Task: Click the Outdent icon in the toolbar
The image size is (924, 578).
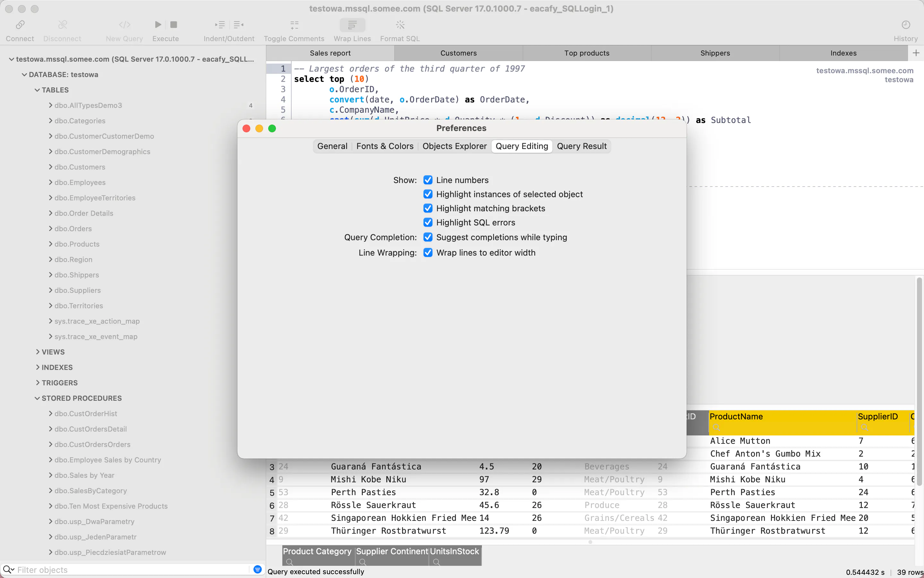Action: click(238, 25)
